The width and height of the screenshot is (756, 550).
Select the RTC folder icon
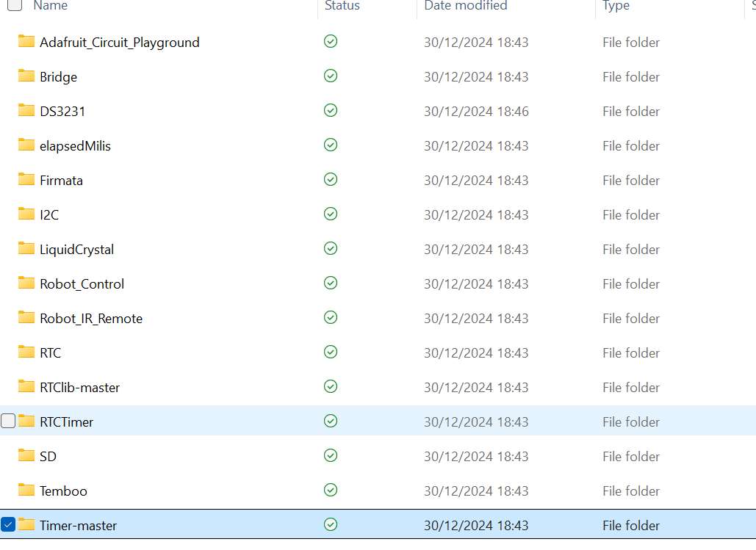click(x=26, y=352)
